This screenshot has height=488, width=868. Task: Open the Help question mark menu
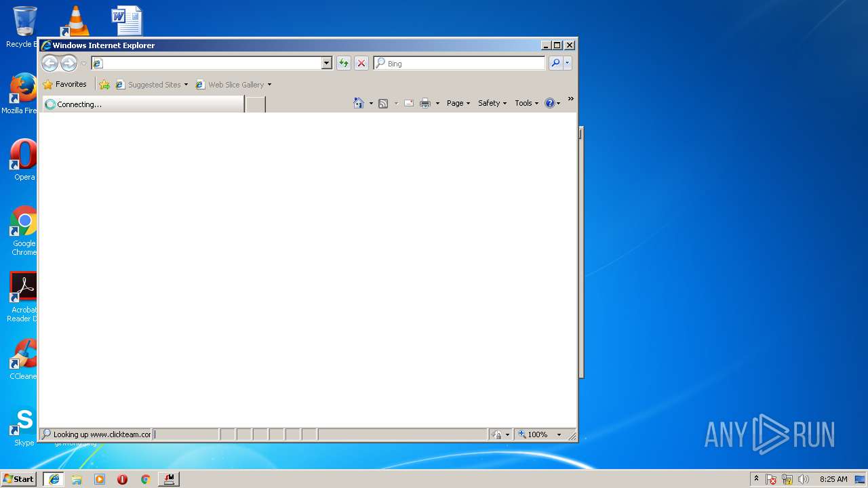[x=553, y=103]
